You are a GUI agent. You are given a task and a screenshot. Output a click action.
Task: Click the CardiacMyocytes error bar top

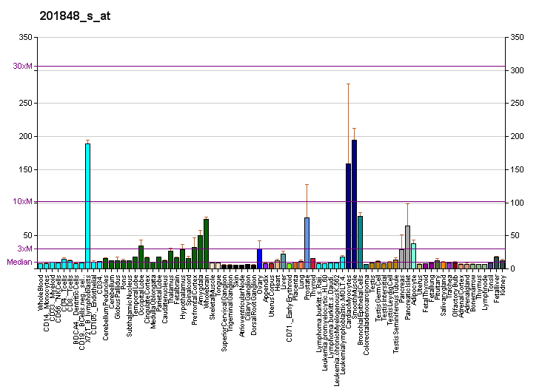(x=349, y=84)
